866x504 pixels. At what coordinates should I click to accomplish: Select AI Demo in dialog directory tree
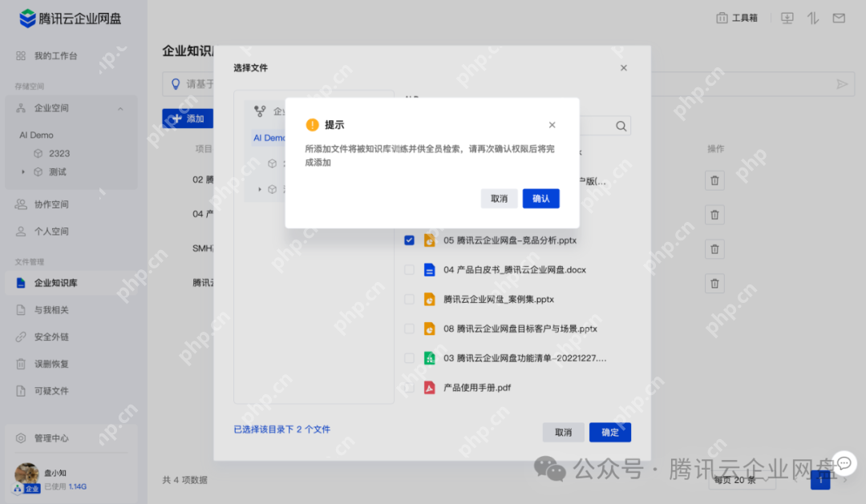pyautogui.click(x=269, y=138)
